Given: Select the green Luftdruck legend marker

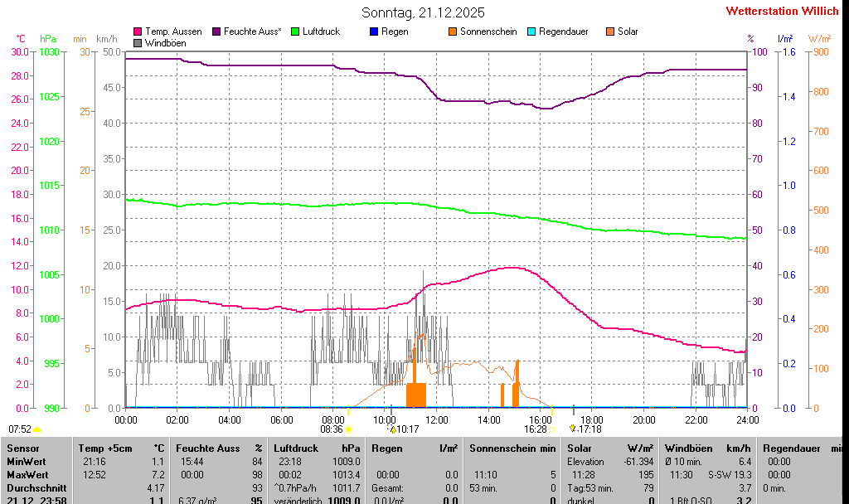Looking at the screenshot, I should click(295, 31).
